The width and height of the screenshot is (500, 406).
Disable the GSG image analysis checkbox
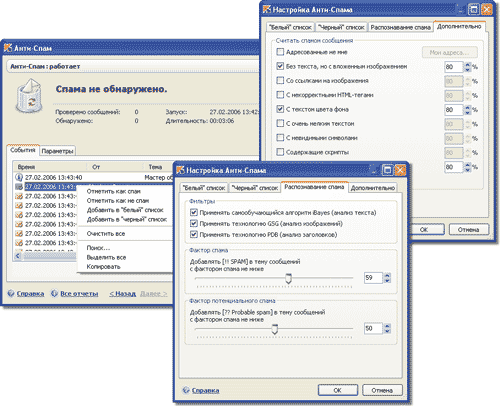coord(193,223)
